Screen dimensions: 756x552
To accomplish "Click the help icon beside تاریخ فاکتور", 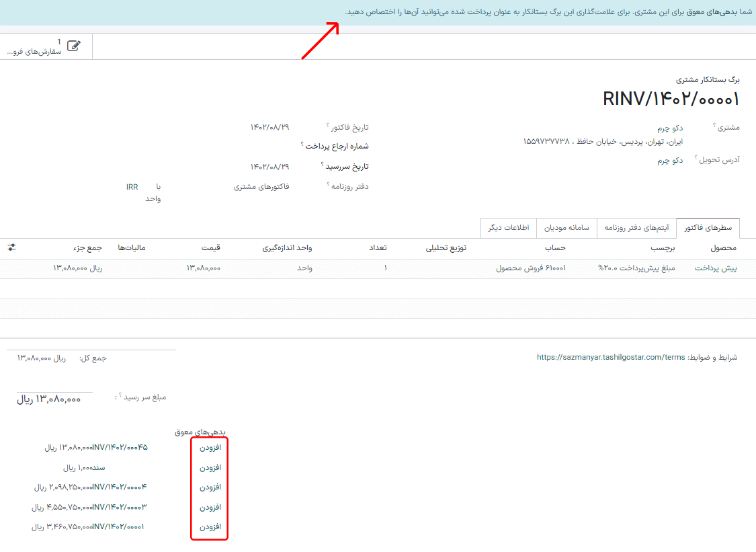I will [x=327, y=126].
